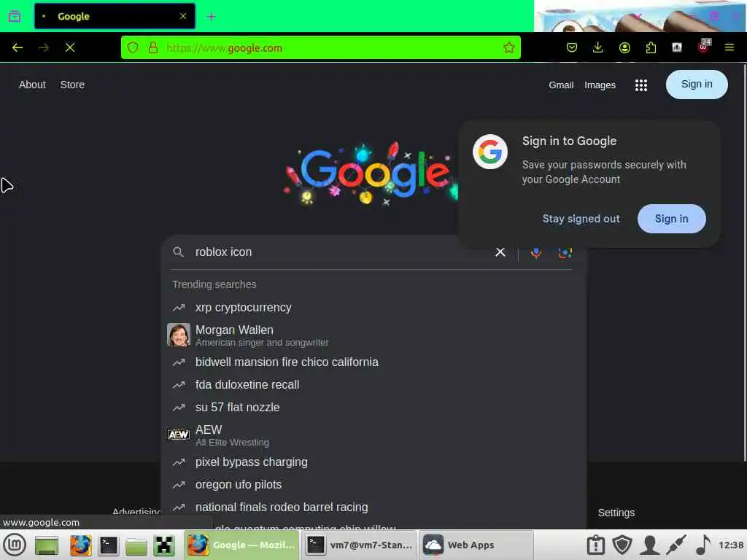Viewport: 747px width, 560px height.
Task: Open the clipboard tray icon
Action: pyautogui.click(x=595, y=545)
